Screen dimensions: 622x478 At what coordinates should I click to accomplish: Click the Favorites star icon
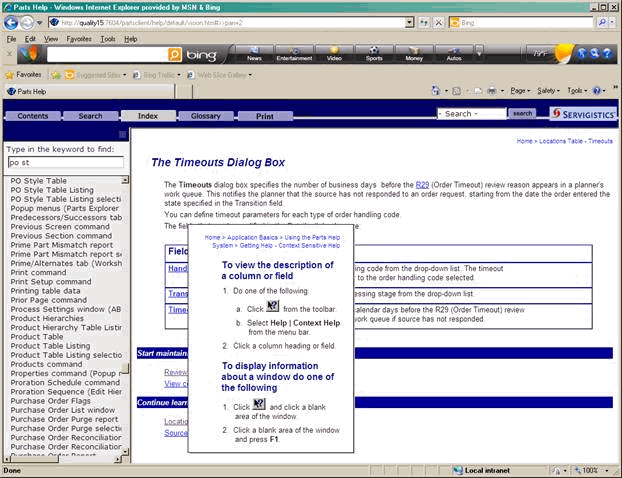click(10, 75)
